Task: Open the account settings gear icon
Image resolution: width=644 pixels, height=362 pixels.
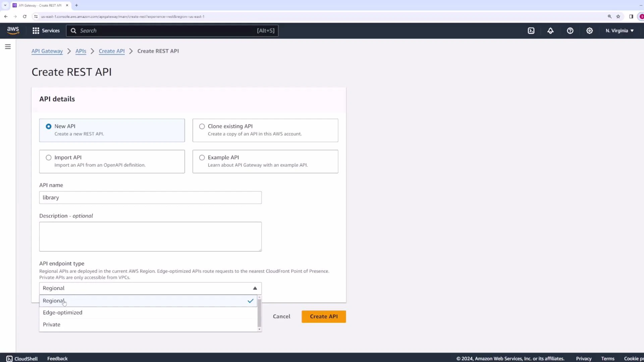Action: (590, 31)
